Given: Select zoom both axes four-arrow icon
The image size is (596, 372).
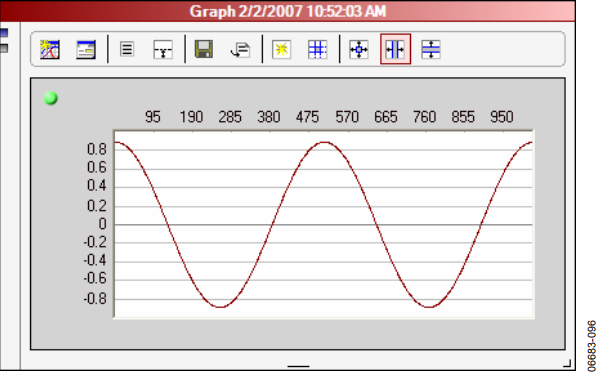Looking at the screenshot, I should (x=359, y=49).
